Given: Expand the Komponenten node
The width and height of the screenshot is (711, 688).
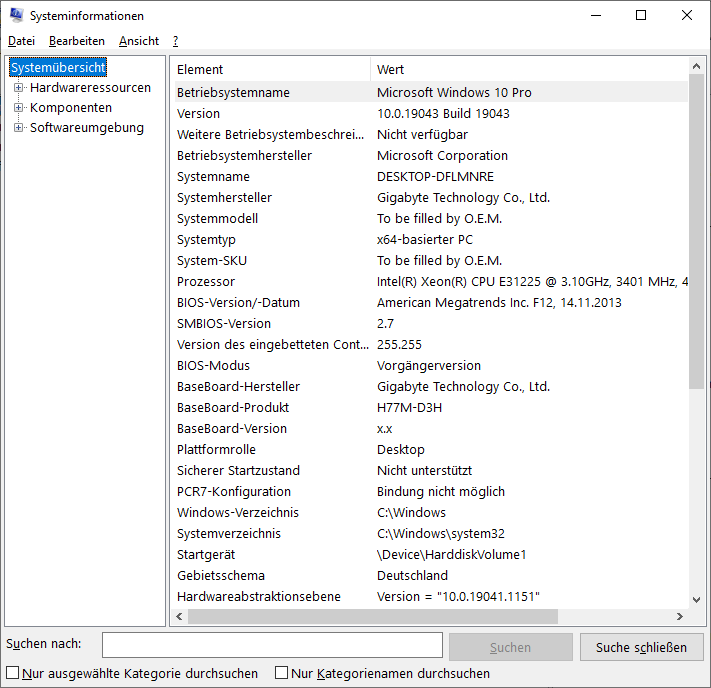Looking at the screenshot, I should click(18, 107).
